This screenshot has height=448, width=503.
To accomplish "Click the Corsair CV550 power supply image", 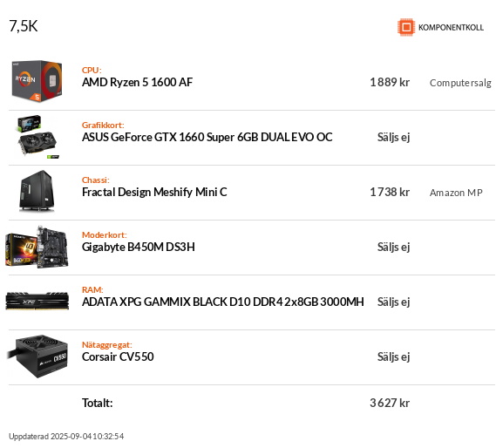I will 37,356.
